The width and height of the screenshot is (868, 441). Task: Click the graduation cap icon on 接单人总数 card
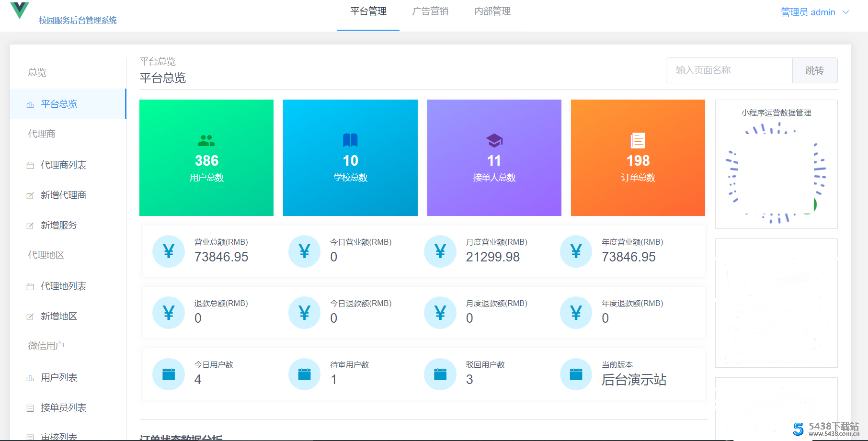(494, 140)
